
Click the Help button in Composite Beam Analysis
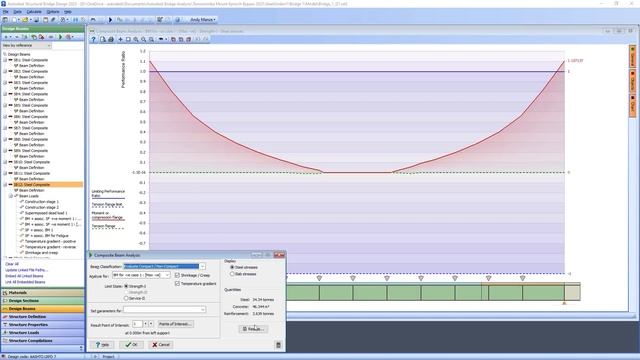(x=102, y=345)
